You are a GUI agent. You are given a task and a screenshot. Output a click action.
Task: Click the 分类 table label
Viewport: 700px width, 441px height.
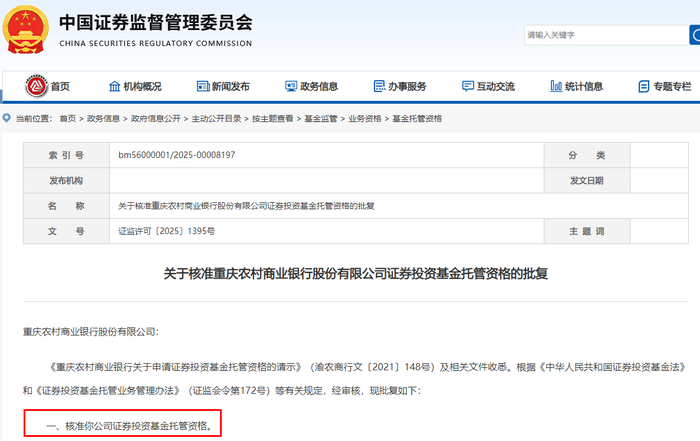pos(587,155)
